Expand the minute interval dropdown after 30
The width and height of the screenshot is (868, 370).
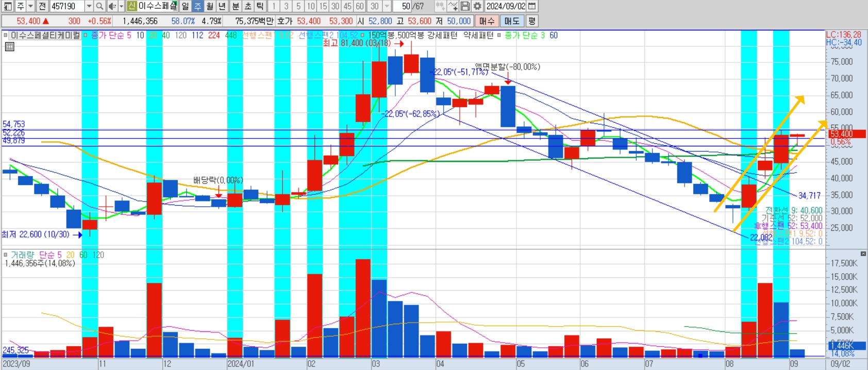(387, 6)
